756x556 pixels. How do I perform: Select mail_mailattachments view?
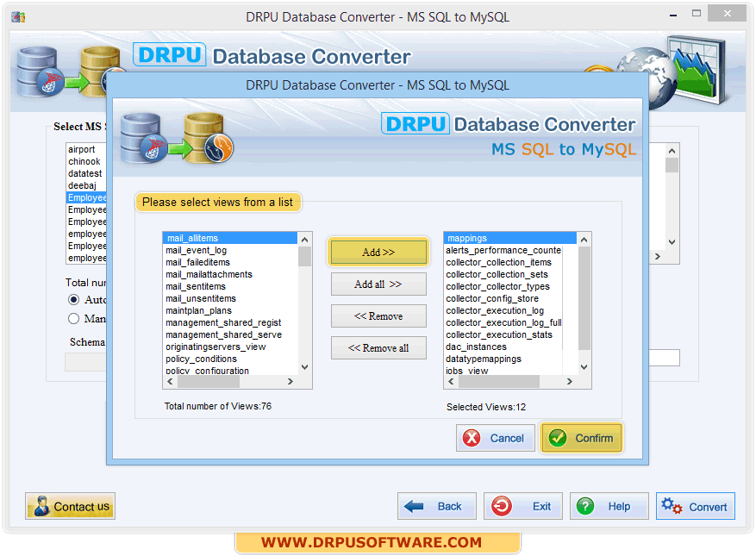pos(230,274)
